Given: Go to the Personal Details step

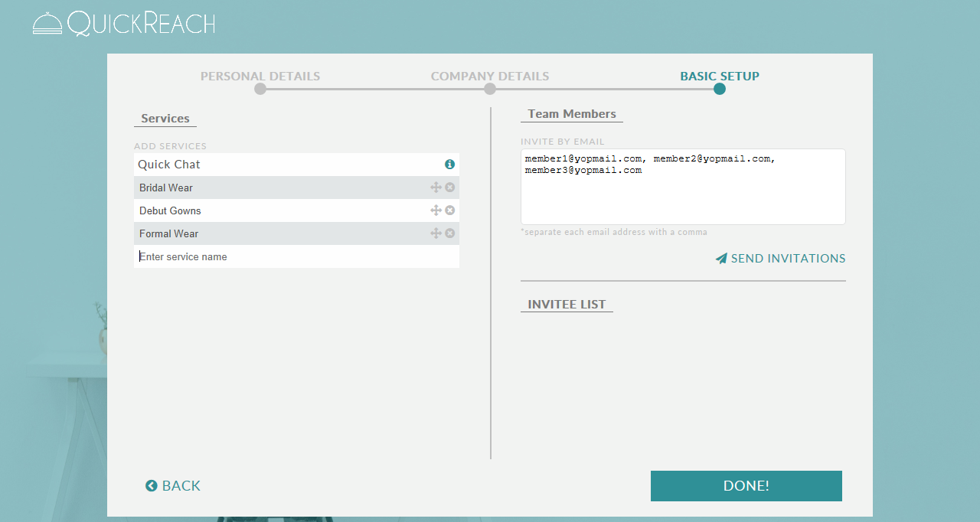Looking at the screenshot, I should [260, 77].
